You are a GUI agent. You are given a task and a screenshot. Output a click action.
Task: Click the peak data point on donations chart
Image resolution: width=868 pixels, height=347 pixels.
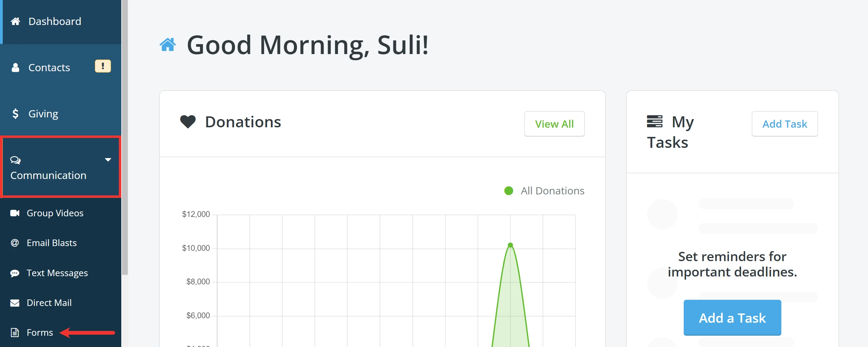(x=510, y=245)
